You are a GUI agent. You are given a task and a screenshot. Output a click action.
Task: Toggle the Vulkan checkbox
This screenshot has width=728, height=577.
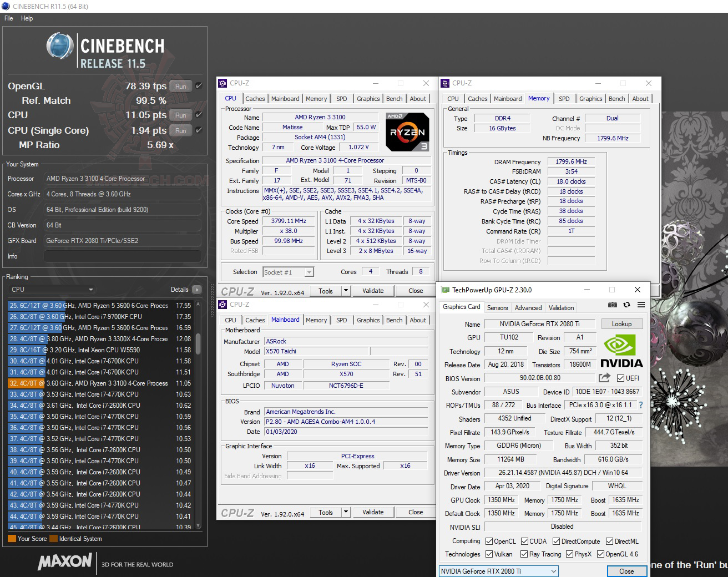(x=489, y=554)
